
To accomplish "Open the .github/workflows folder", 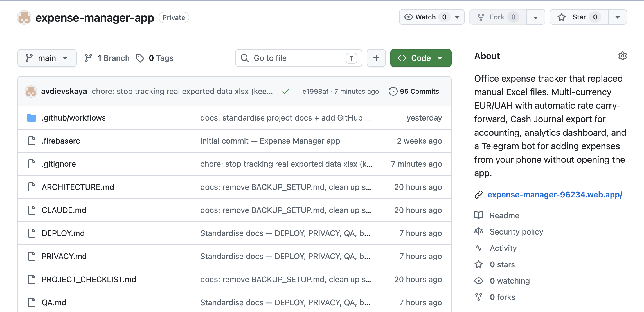I will tap(74, 118).
